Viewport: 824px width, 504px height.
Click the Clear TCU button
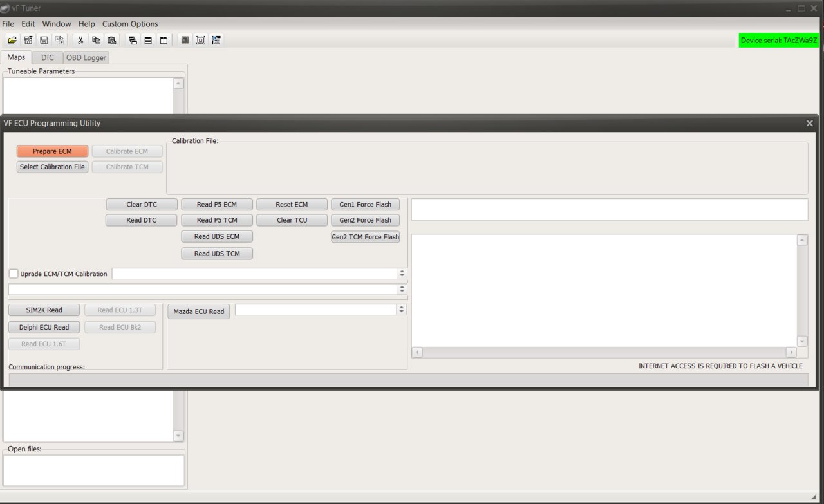coord(292,220)
